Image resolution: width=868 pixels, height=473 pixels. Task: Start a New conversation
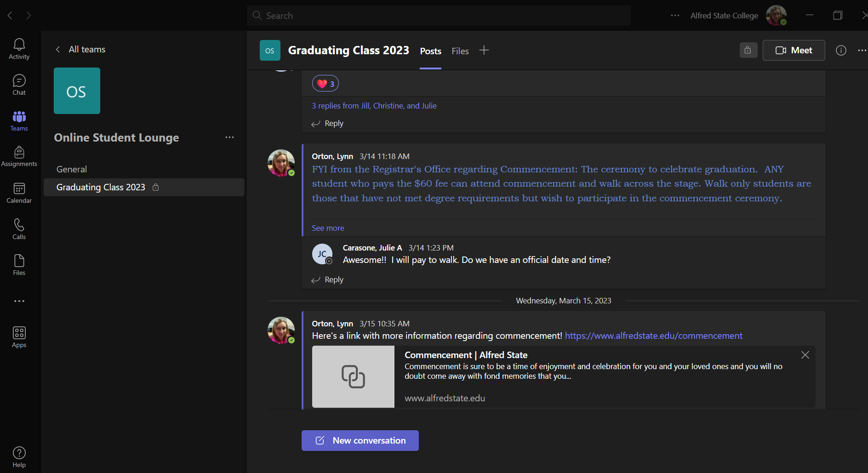[x=360, y=440]
